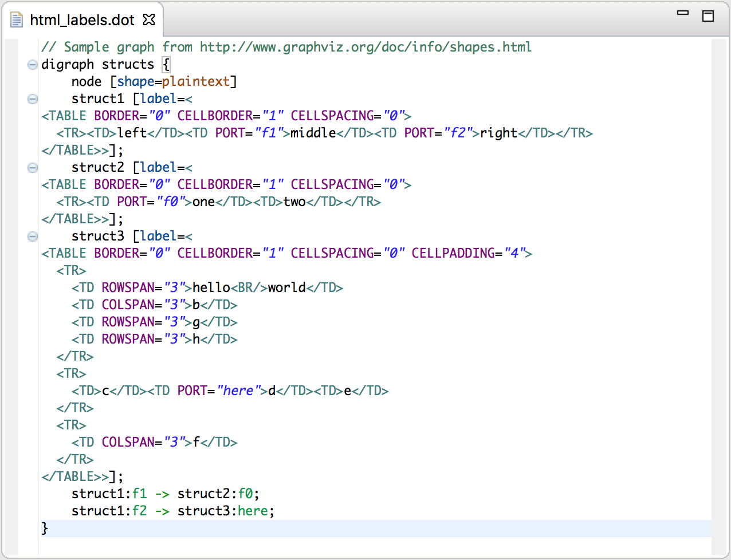Click 'struct3:here' in the last edge line

(223, 511)
